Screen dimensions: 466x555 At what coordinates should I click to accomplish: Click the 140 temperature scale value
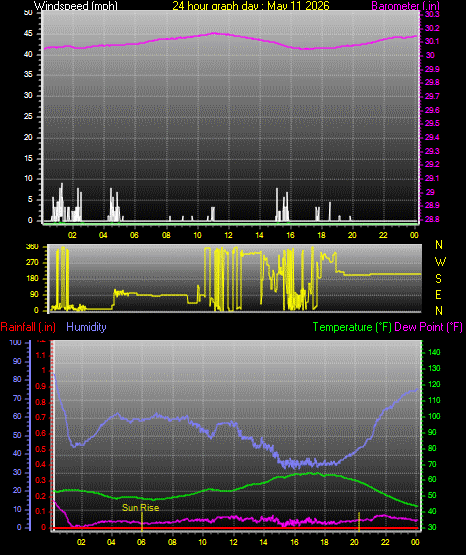(x=434, y=352)
